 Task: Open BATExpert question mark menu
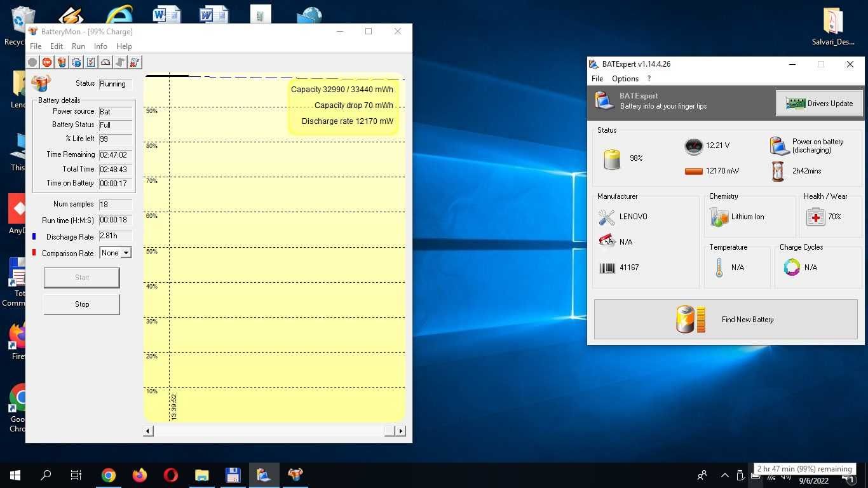click(x=649, y=79)
